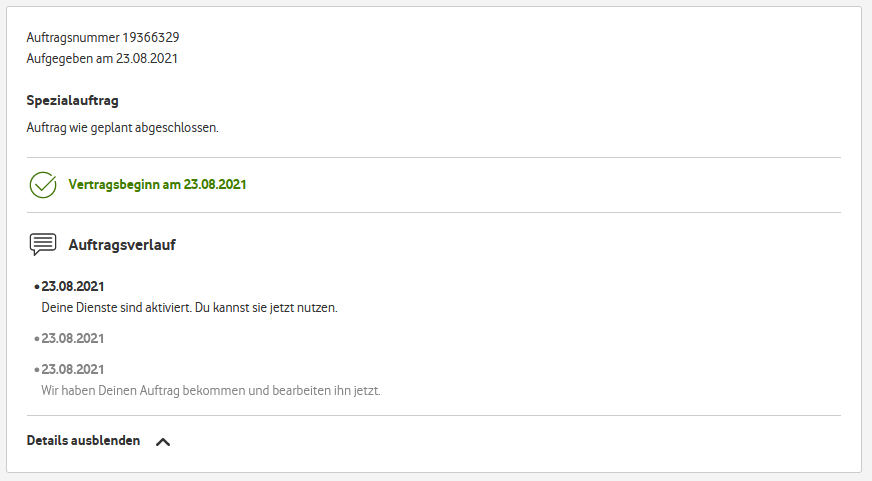This screenshot has height=481, width=872.
Task: Click the 'Spezialauftrag' heading
Action: point(80,101)
